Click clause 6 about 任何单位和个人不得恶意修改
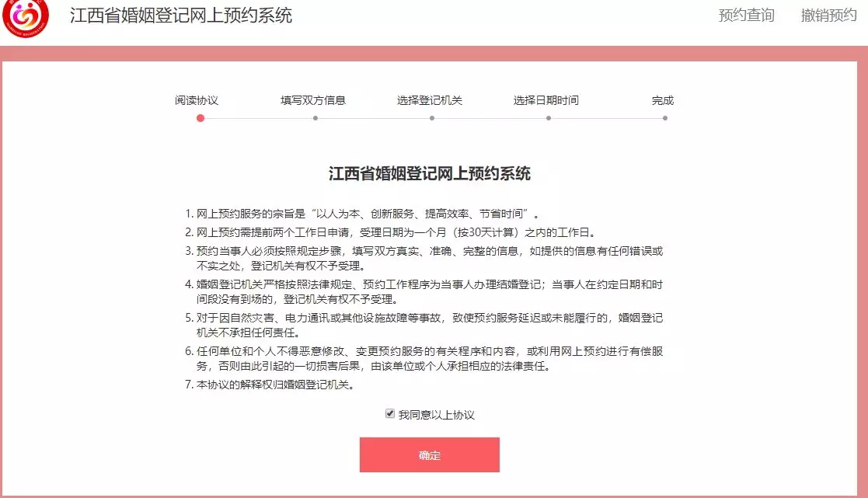Image resolution: width=868 pixels, height=498 pixels. point(424,359)
